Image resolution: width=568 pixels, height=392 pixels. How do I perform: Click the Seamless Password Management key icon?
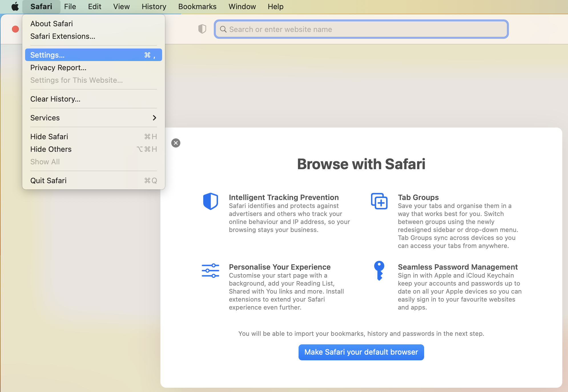379,271
